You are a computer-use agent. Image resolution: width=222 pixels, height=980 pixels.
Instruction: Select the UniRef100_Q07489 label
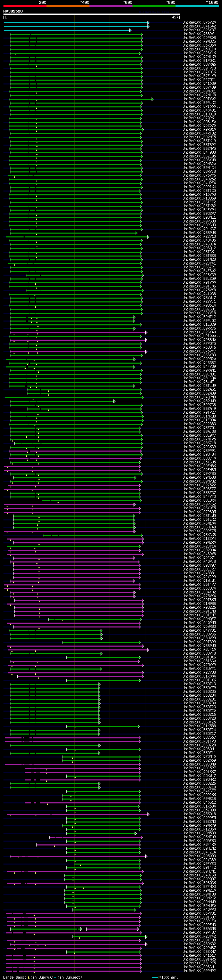point(199,88)
